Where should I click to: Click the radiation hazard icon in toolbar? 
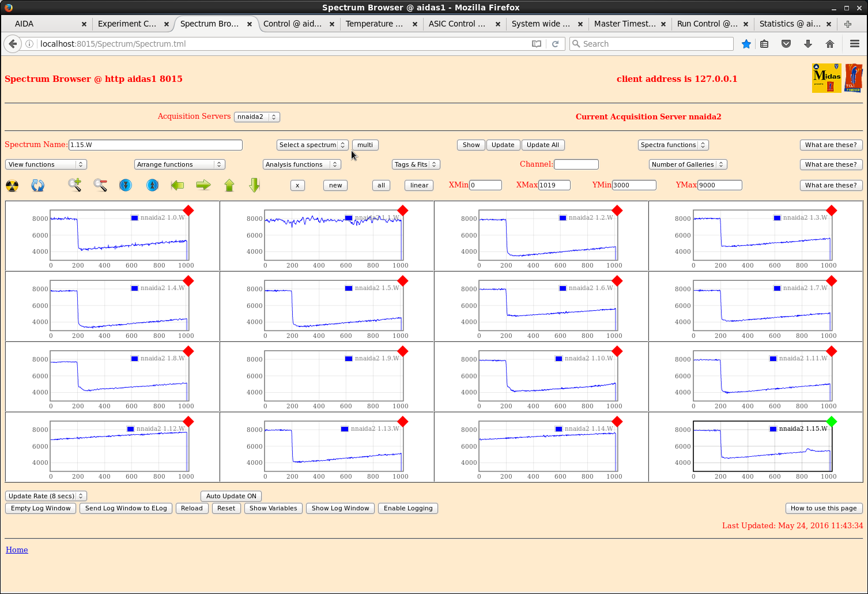[12, 186]
